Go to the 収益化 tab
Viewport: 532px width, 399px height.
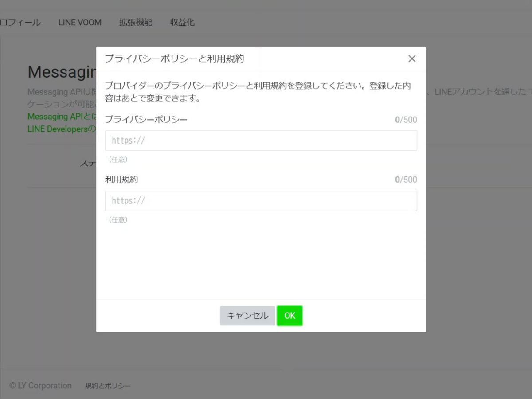click(x=182, y=22)
